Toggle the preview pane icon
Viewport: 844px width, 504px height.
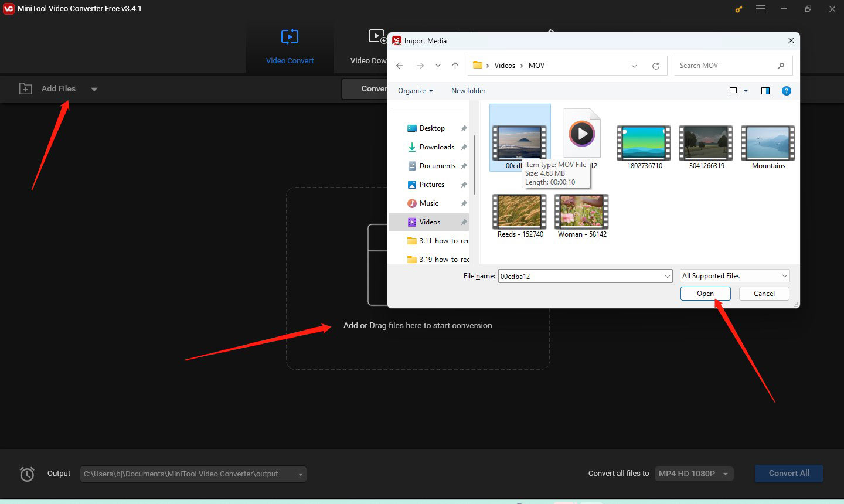click(x=765, y=91)
